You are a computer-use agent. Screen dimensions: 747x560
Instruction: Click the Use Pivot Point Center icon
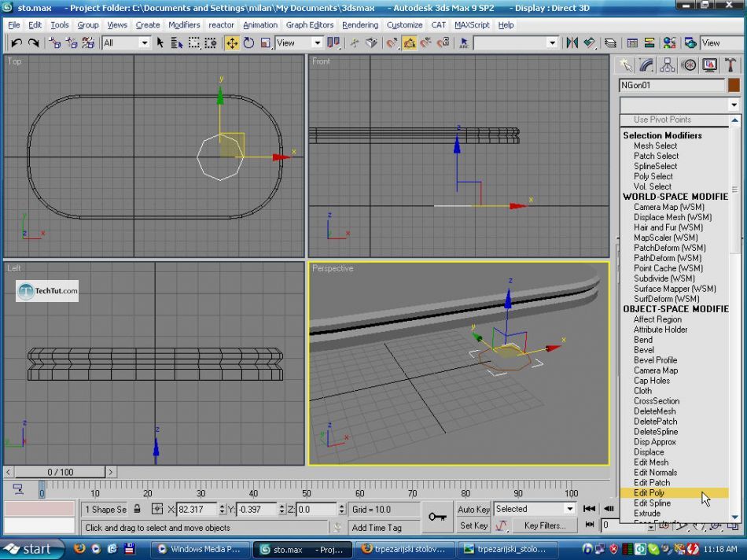tap(333, 43)
